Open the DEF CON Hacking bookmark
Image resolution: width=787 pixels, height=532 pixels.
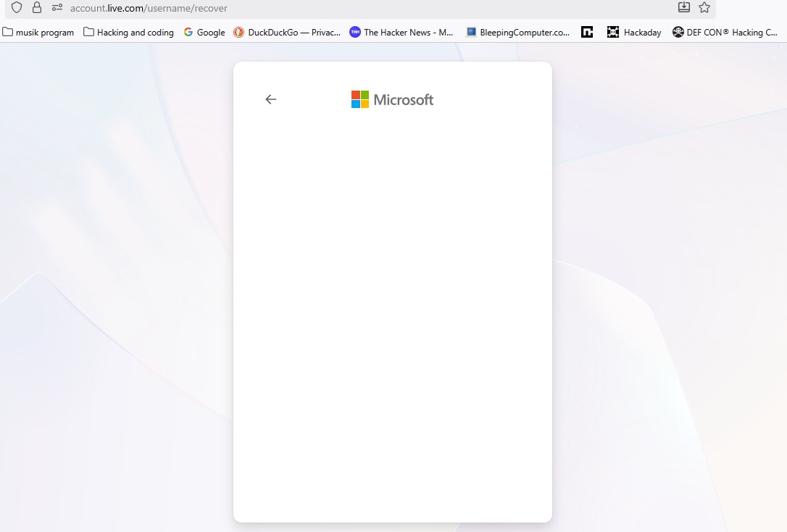coord(725,32)
